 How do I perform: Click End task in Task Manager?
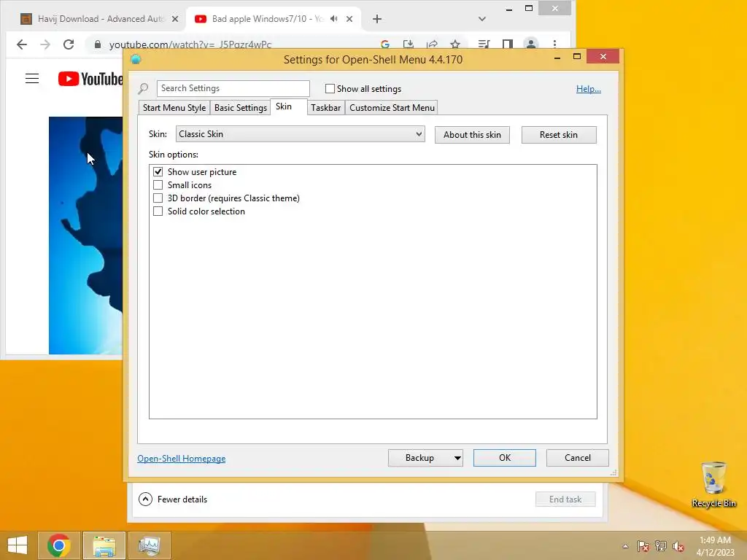(x=565, y=499)
